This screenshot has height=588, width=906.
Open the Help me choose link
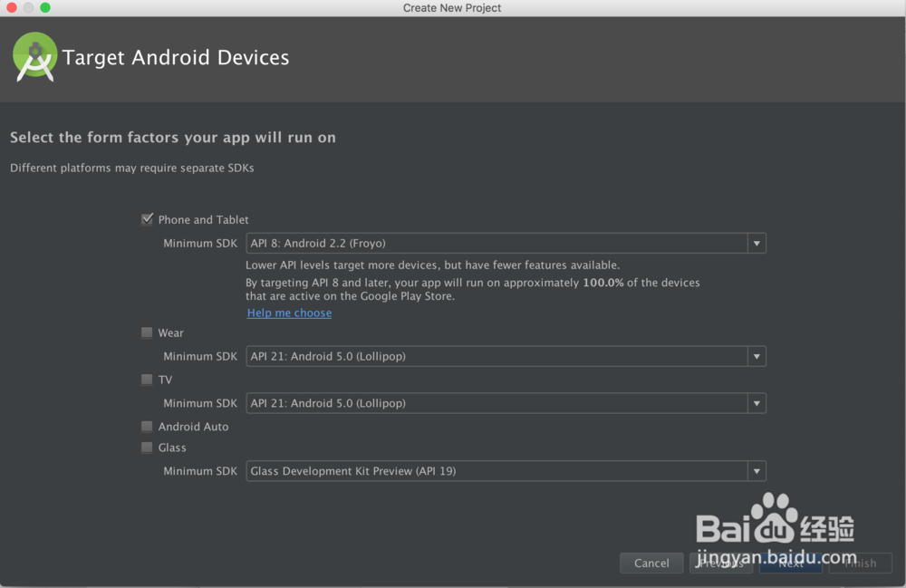click(x=289, y=313)
